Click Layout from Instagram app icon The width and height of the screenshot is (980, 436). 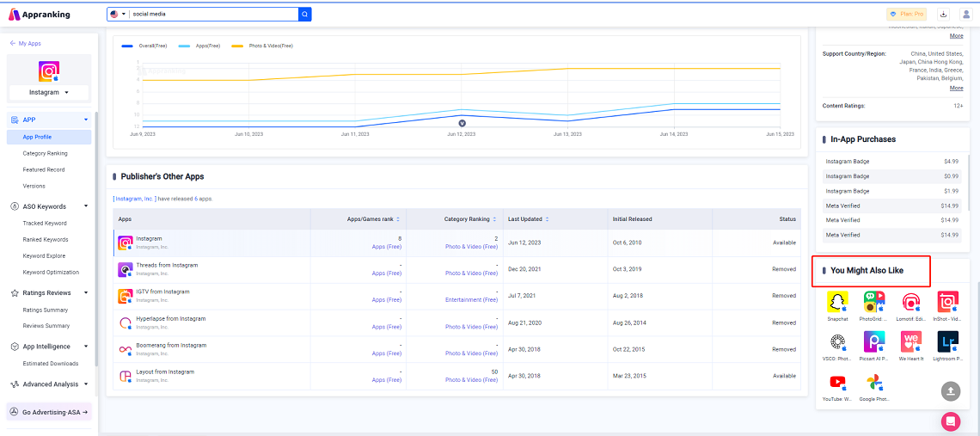(126, 376)
